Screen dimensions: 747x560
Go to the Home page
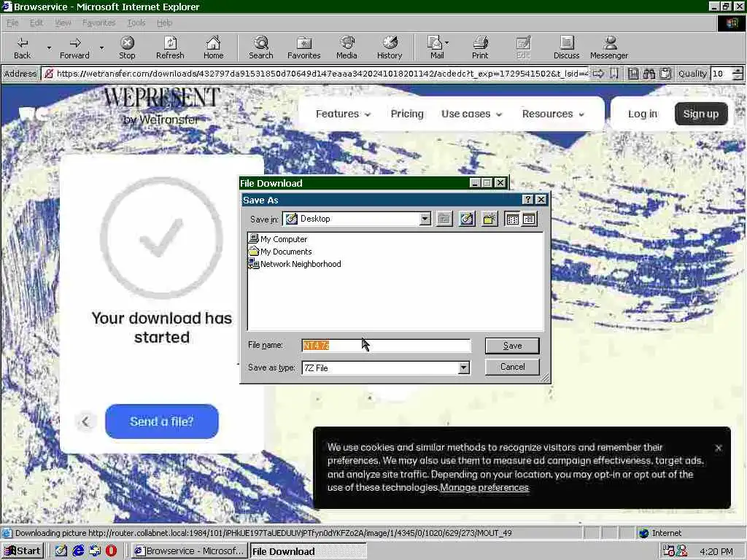(x=213, y=47)
